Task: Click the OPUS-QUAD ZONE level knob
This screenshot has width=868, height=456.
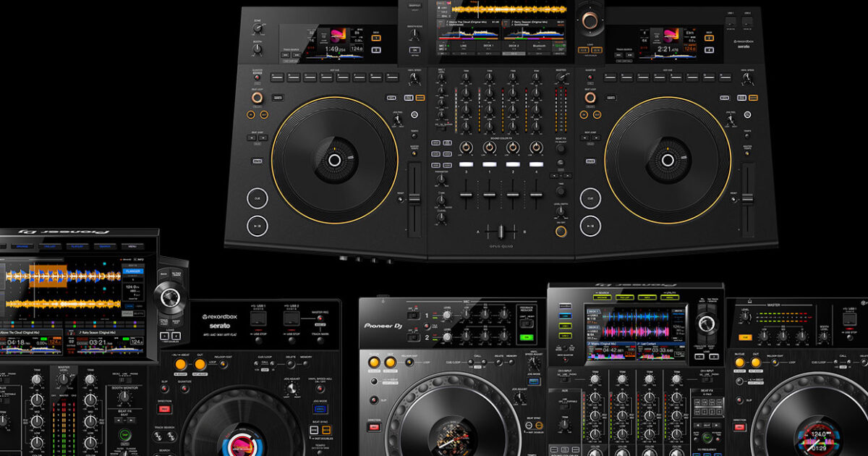Action: click(258, 30)
